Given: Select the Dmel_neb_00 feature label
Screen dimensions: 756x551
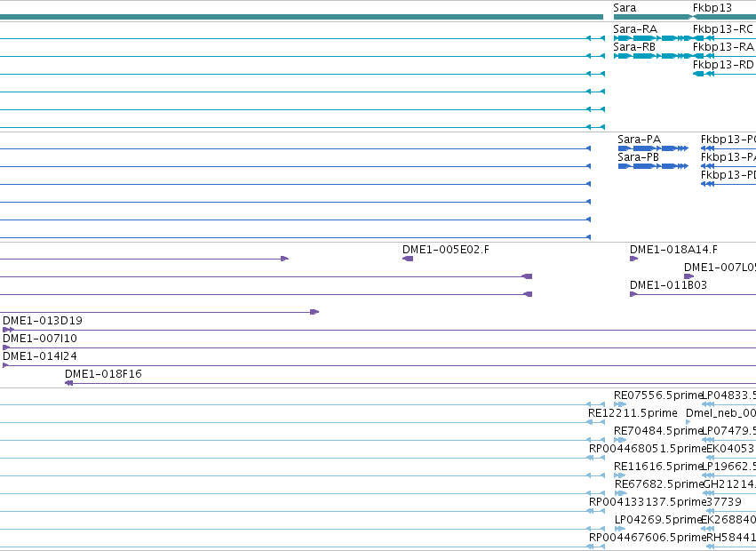Looking at the screenshot, I should 720,413.
